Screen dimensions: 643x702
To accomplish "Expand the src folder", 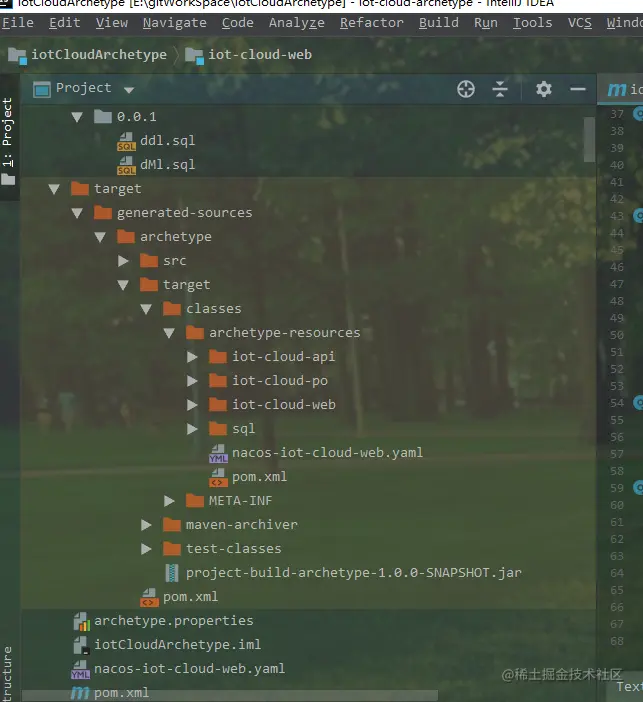I will point(123,261).
